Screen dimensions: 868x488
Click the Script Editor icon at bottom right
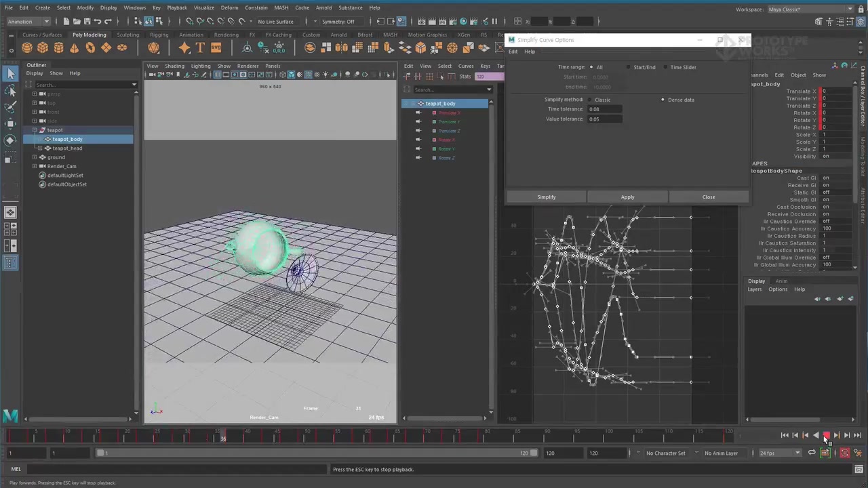click(x=859, y=469)
